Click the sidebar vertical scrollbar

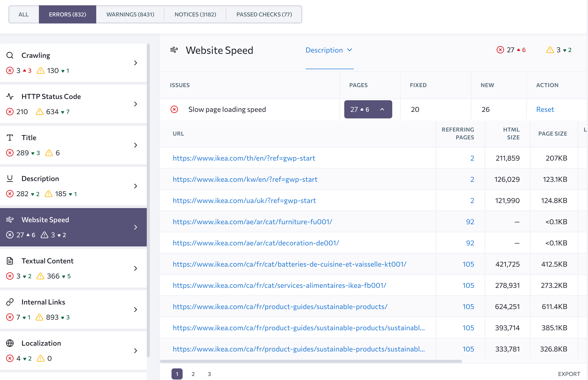pos(148,201)
